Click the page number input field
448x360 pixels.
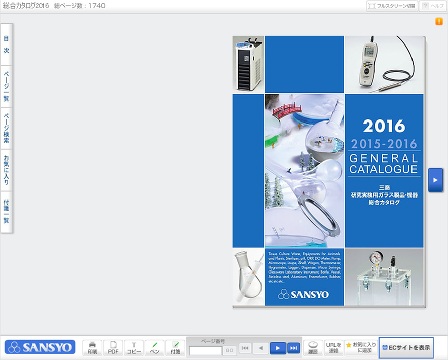pos(205,351)
